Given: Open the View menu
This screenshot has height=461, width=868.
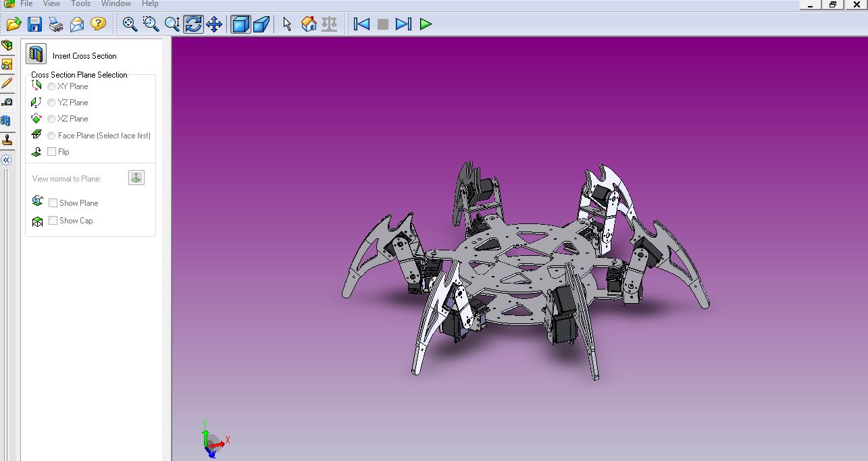Looking at the screenshot, I should pyautogui.click(x=52, y=3).
